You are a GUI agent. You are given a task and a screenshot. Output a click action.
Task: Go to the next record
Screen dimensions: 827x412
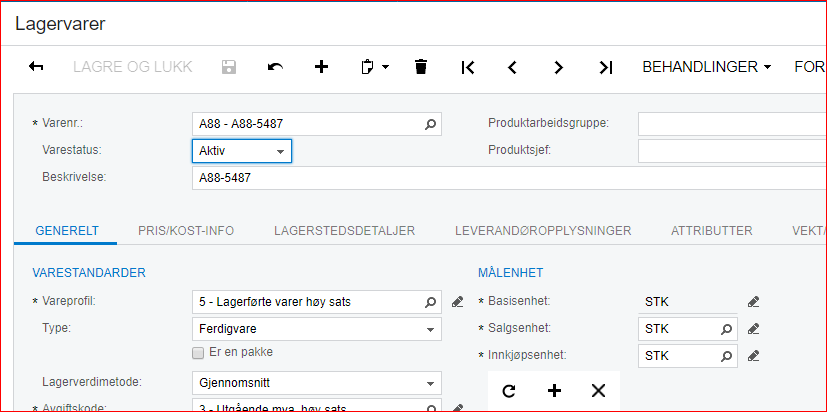559,67
